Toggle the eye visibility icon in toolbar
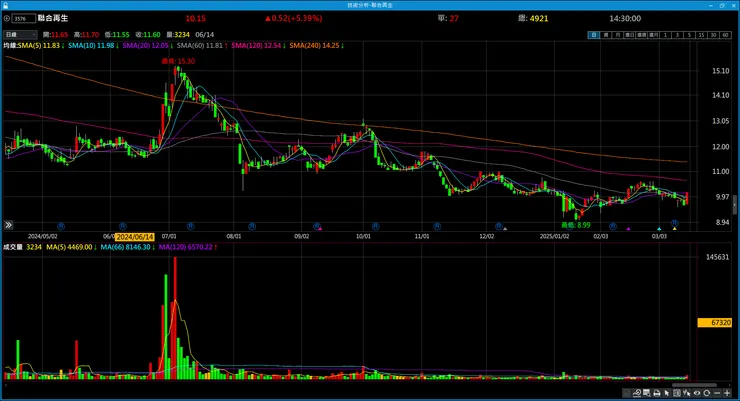This screenshot has width=740, height=401. point(697,393)
